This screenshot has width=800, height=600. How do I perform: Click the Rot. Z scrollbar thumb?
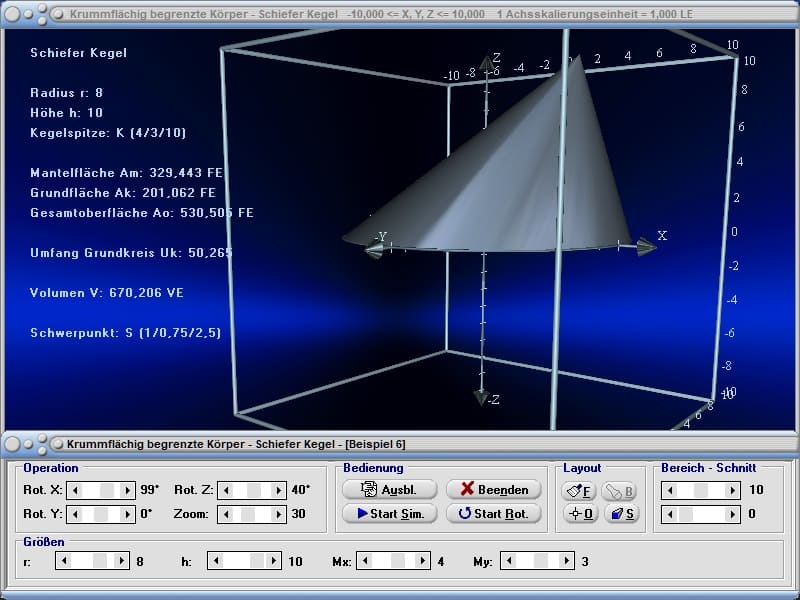tap(254, 490)
